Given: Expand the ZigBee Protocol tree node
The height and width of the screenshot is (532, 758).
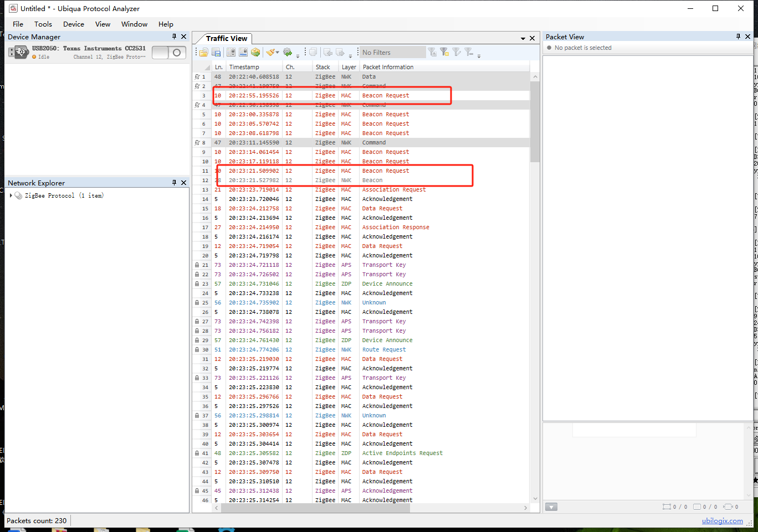Looking at the screenshot, I should (11, 195).
